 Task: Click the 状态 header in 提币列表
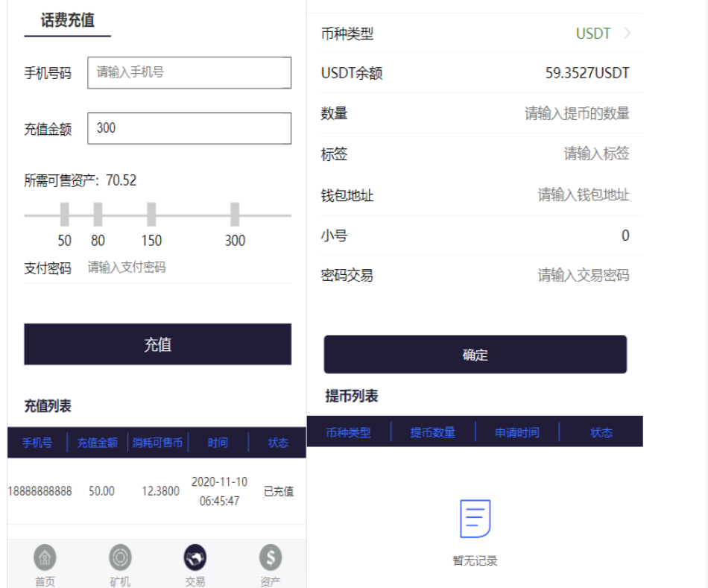[x=601, y=433]
